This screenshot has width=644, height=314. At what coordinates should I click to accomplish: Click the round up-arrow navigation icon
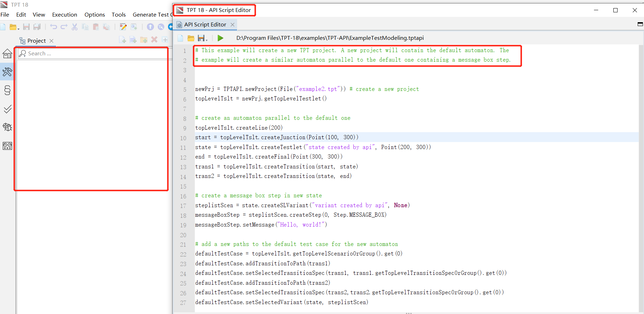pyautogui.click(x=150, y=27)
